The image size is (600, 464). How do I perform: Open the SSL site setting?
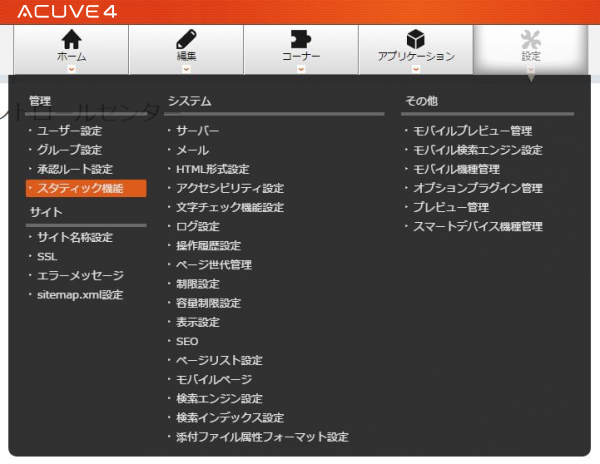coord(47,256)
